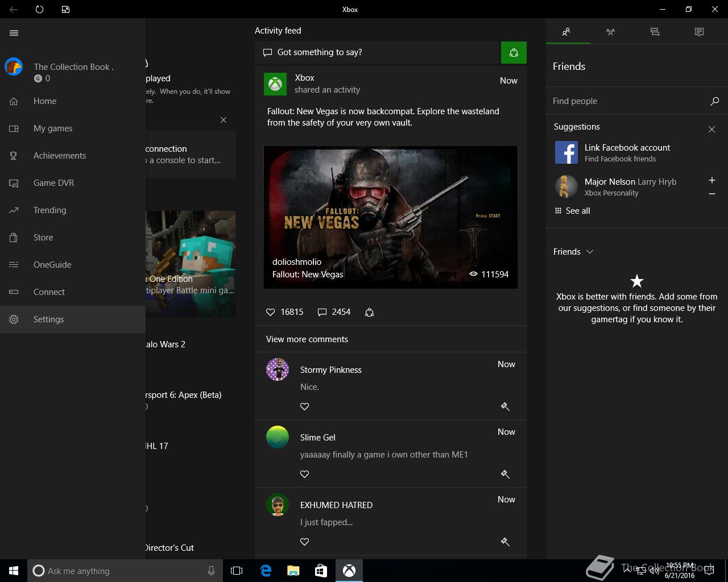Open the Store section
Viewport: 728px width, 582px height.
coord(73,238)
